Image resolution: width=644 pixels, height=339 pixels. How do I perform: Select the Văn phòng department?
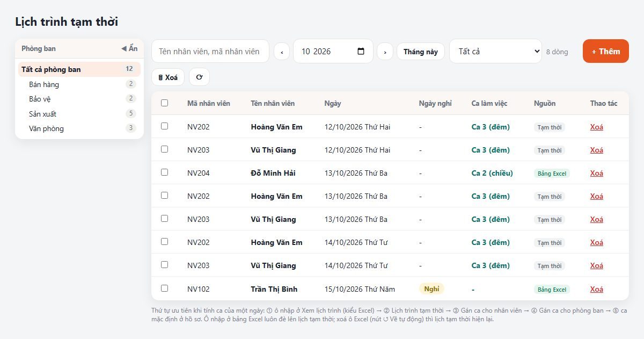click(x=79, y=128)
